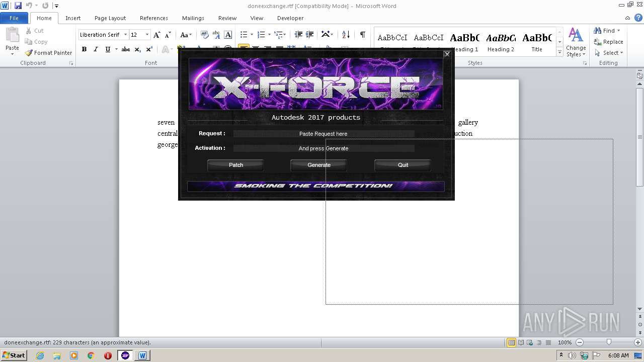Activate the Format Painter brush

click(49, 53)
